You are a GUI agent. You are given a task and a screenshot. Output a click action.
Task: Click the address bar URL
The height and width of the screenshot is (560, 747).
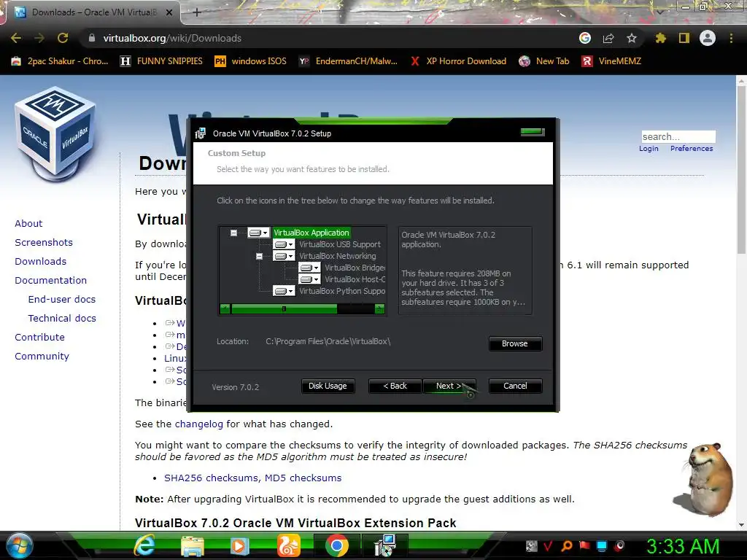(172, 38)
